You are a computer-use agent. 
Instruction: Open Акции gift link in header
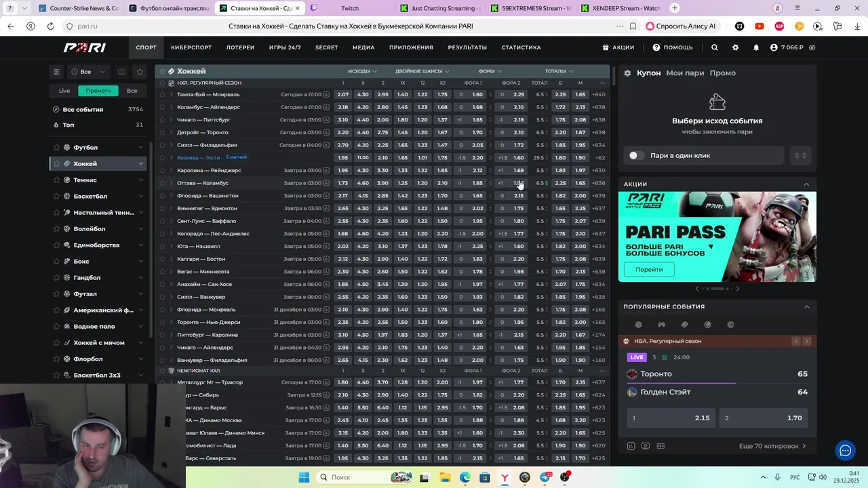[x=618, y=47]
